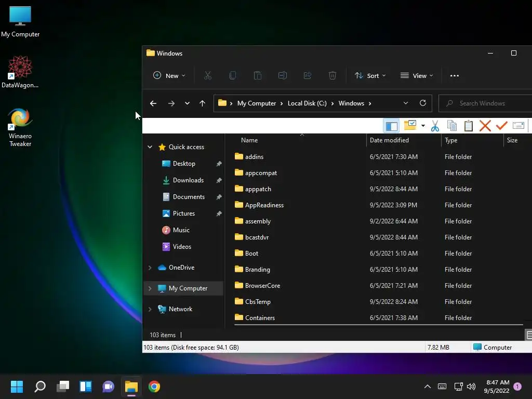
Task: Toggle the navigation pane button in classic toolbar
Action: [392, 126]
